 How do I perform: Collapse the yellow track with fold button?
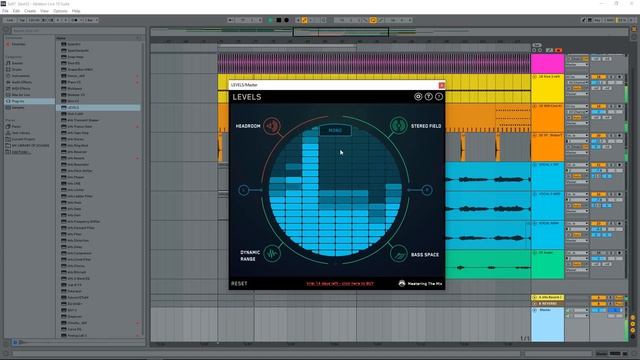(x=535, y=77)
